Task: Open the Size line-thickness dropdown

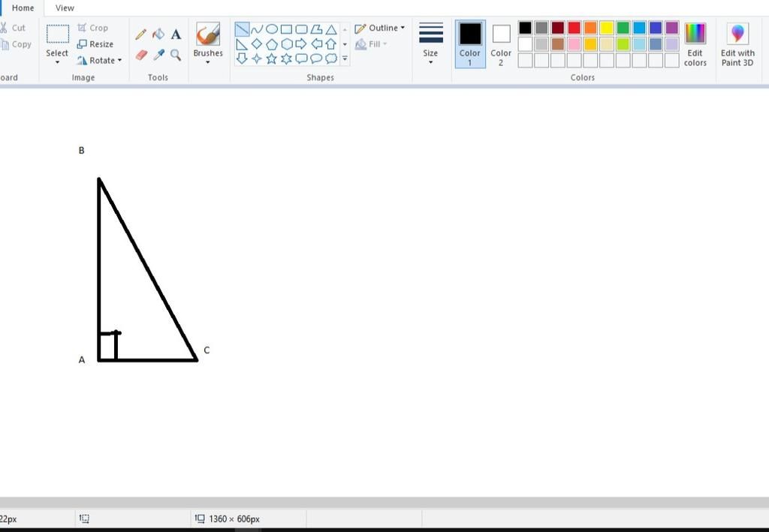Action: [x=430, y=44]
